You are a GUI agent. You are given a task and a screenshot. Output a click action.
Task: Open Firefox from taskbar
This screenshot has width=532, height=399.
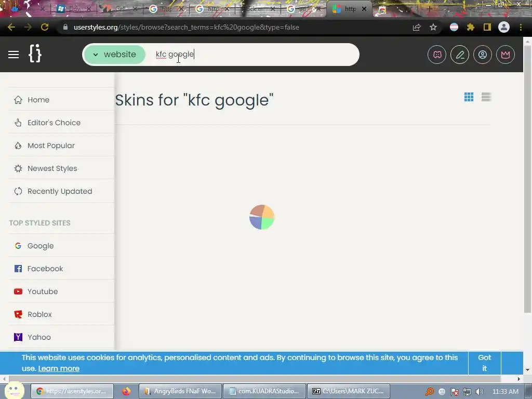pos(126,391)
